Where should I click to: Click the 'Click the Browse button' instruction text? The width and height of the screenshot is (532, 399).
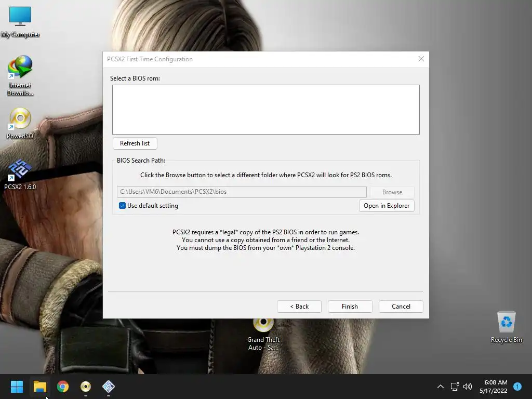pyautogui.click(x=266, y=175)
